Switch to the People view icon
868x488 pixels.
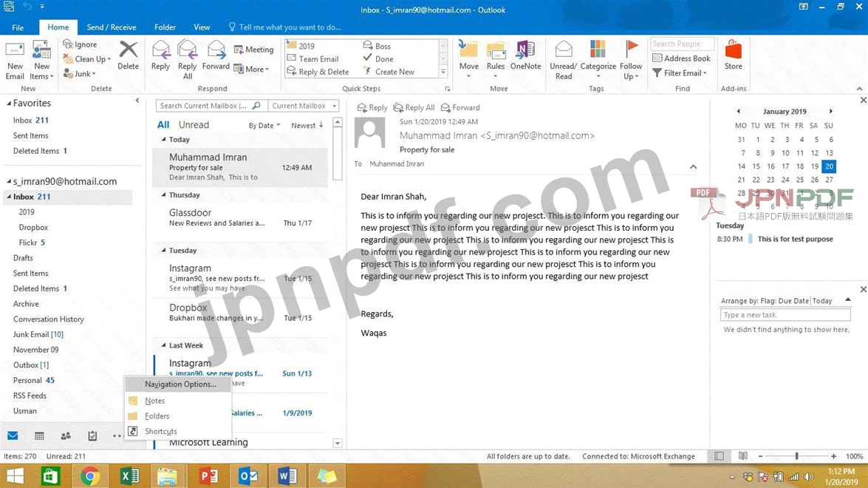(66, 436)
